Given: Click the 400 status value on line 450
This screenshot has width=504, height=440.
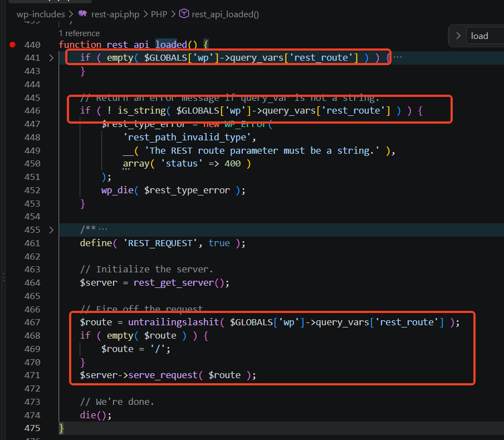Looking at the screenshot, I should click(233, 164).
